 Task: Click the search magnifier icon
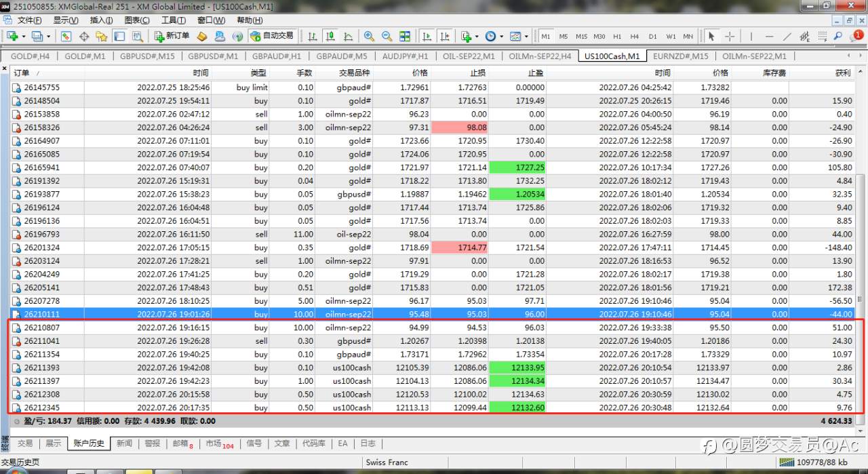click(838, 36)
